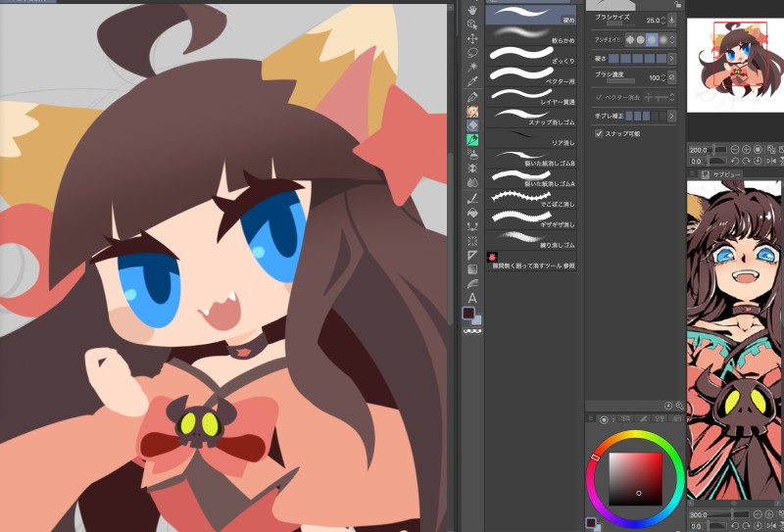
Task: Choose no anti-aliasing option
Action: pos(630,39)
